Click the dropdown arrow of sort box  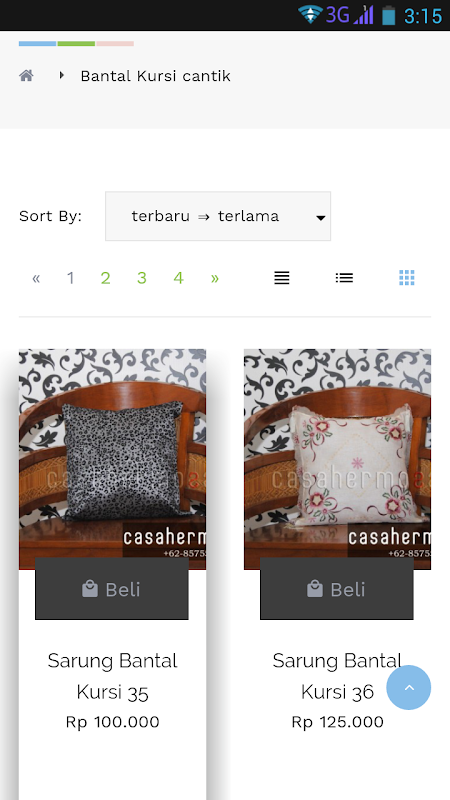pos(320,218)
